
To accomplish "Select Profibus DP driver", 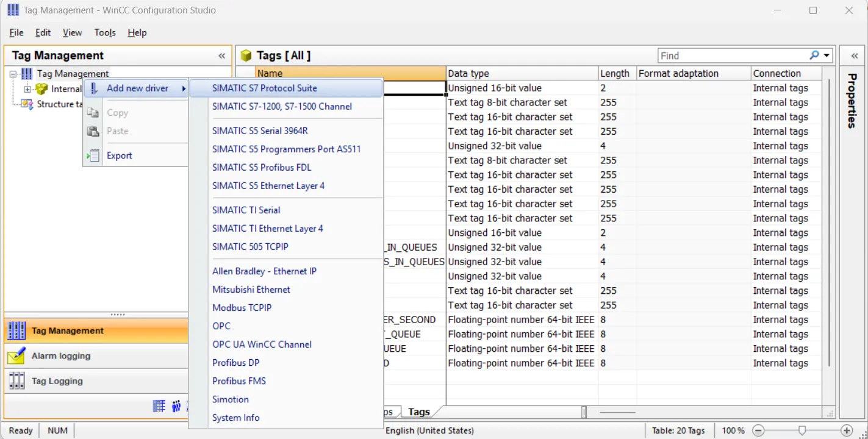I will click(x=286, y=363).
